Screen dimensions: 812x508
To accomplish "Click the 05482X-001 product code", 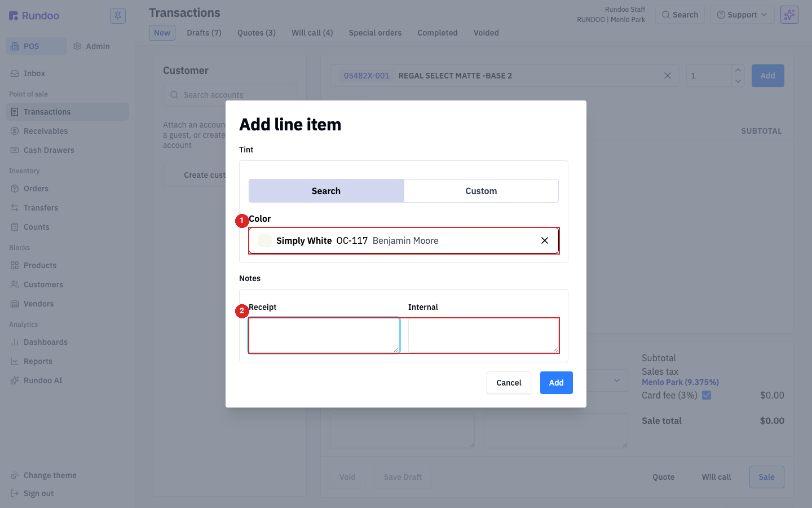I will (367, 76).
